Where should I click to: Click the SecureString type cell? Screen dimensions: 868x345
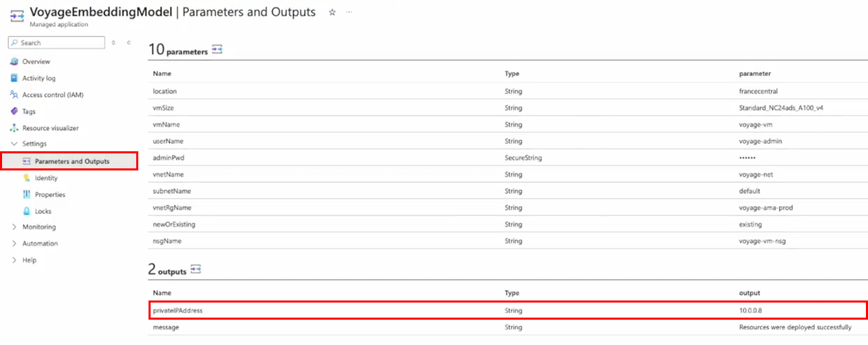tap(523, 157)
